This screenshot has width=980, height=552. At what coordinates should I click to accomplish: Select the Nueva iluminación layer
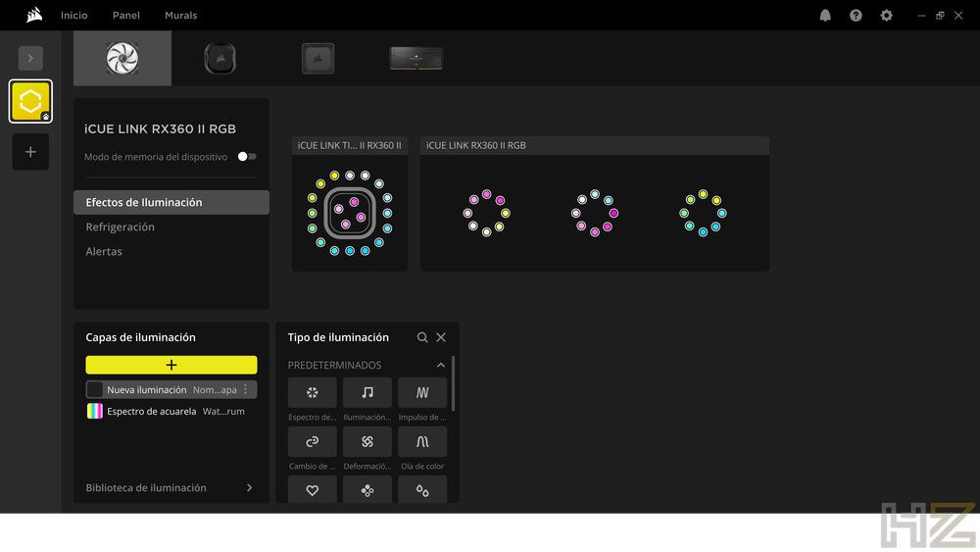pos(171,389)
